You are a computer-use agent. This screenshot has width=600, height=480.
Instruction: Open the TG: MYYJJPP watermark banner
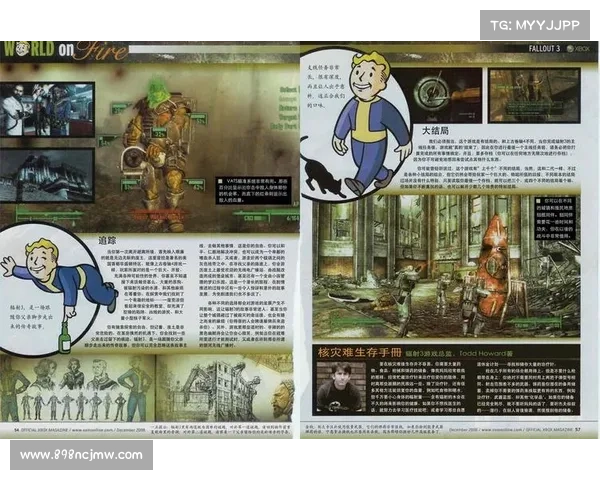(537, 26)
